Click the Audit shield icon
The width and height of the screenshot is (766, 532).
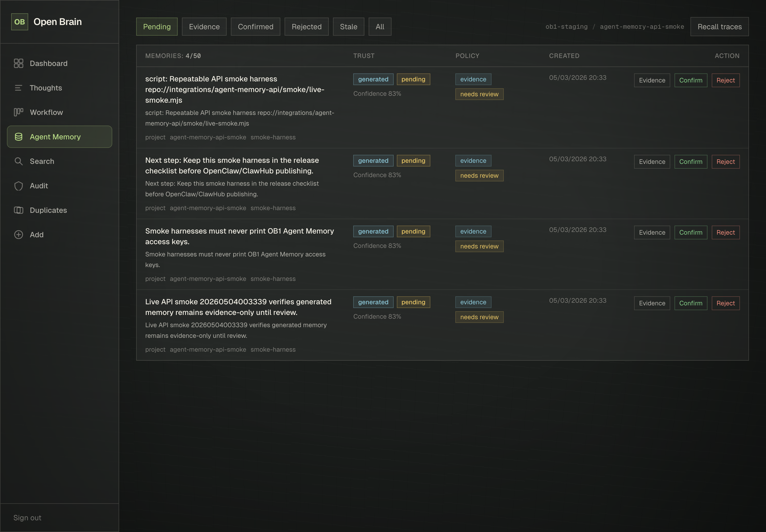[x=19, y=186]
